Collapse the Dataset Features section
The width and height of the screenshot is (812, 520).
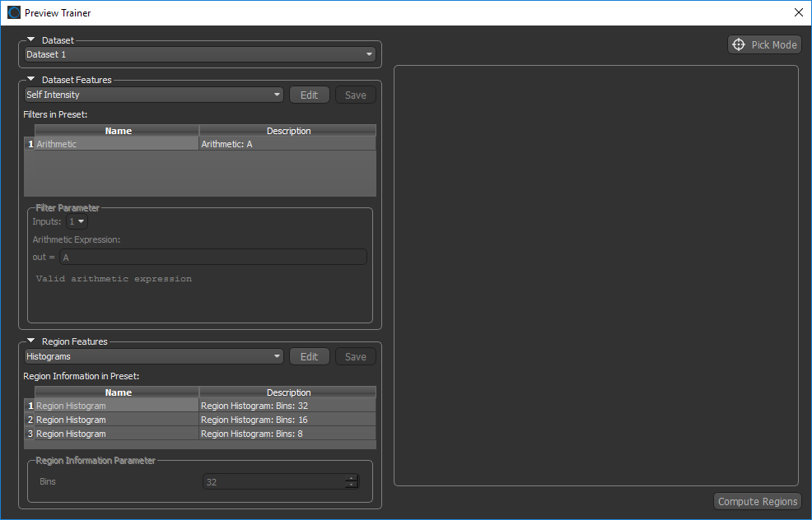coord(30,80)
